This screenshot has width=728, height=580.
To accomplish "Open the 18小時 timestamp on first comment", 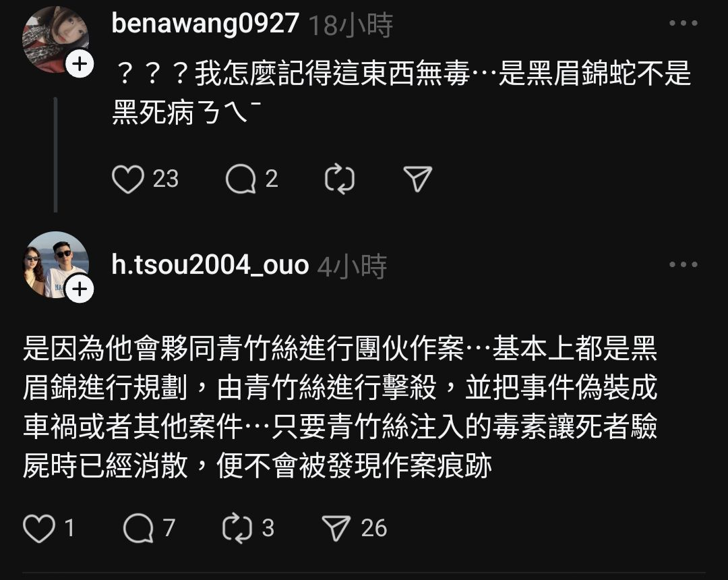I will 351,25.
